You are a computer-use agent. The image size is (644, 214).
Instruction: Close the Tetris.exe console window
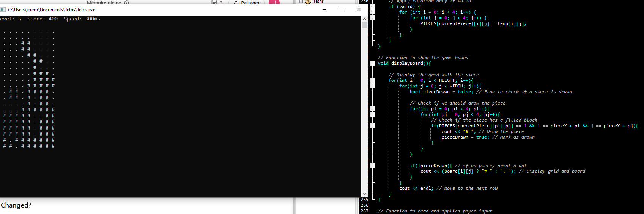coord(359,9)
